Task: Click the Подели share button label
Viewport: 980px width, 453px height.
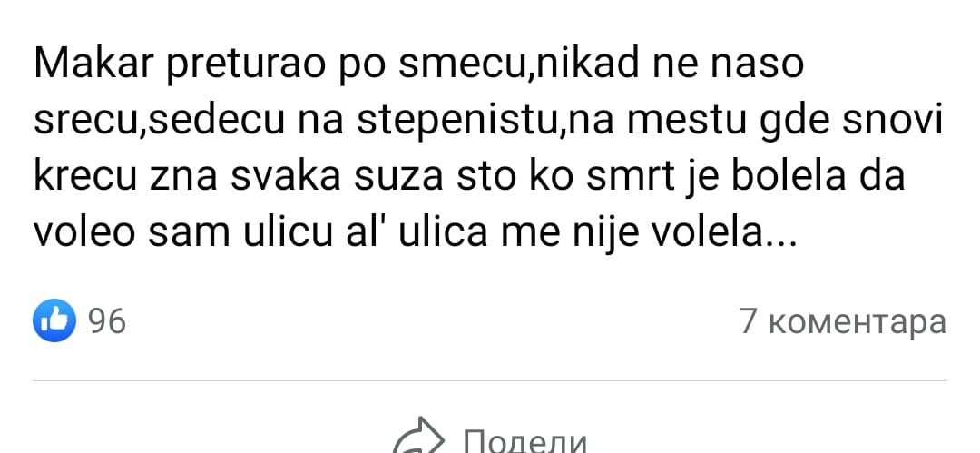Action: (x=525, y=440)
